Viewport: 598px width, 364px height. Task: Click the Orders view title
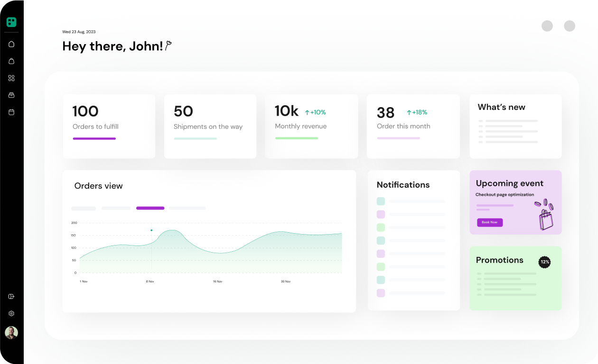click(98, 186)
